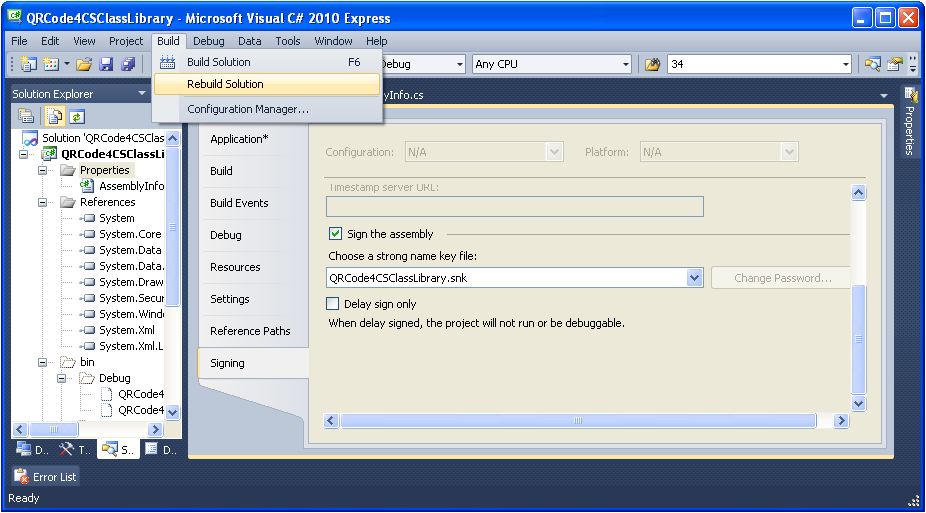Open the strong name key file dropdown
The height and width of the screenshot is (513, 926).
694,277
